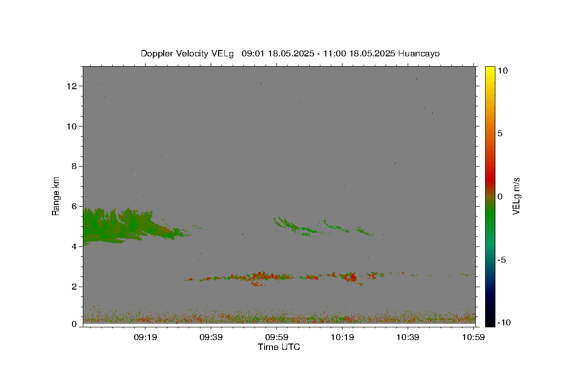Click the 10:19 time tick label

click(342, 337)
